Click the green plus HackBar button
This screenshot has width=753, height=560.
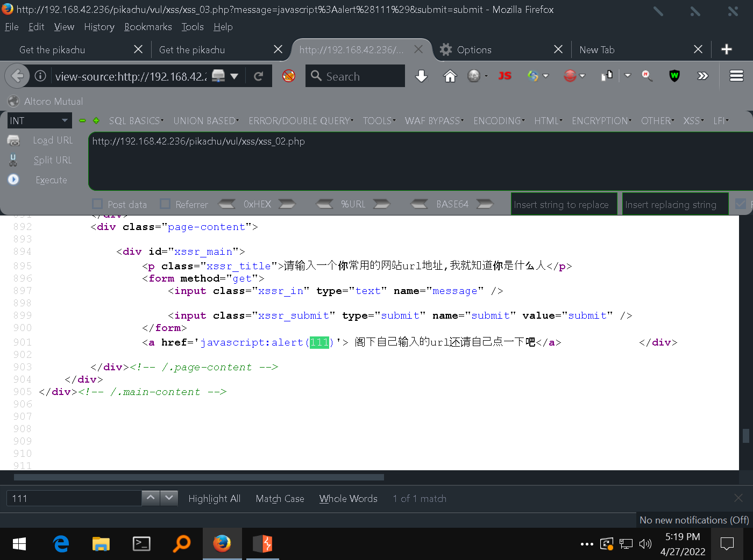coord(96,121)
